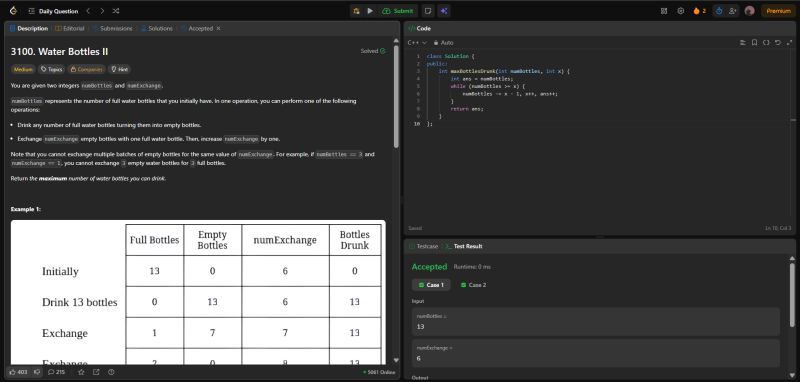The width and height of the screenshot is (800, 382).
Task: Switch to the Submissions tab
Action: click(112, 29)
